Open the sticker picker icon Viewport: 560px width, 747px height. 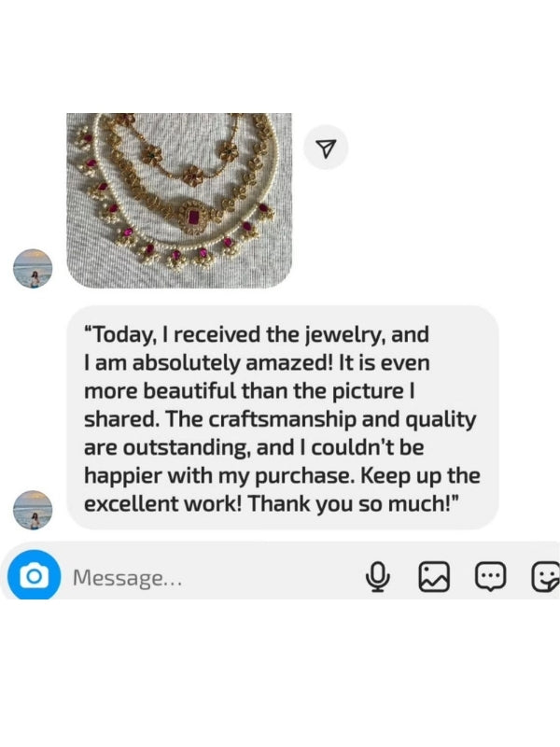click(544, 577)
